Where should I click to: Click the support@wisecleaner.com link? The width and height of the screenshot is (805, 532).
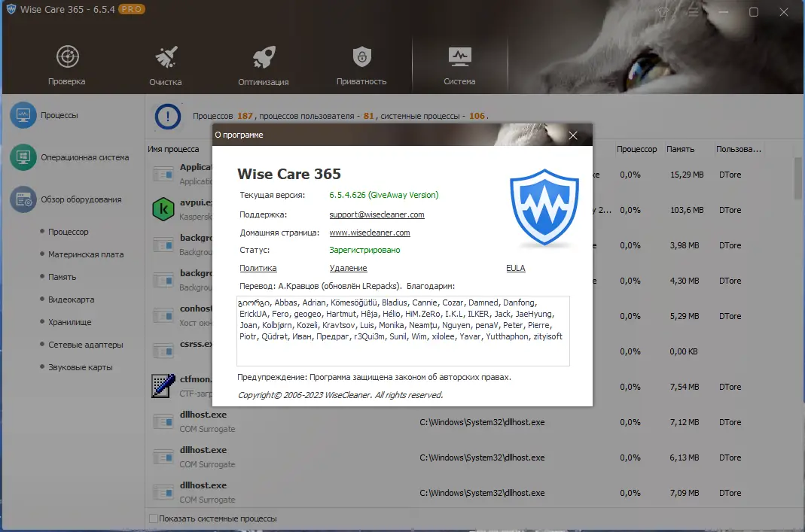point(377,214)
